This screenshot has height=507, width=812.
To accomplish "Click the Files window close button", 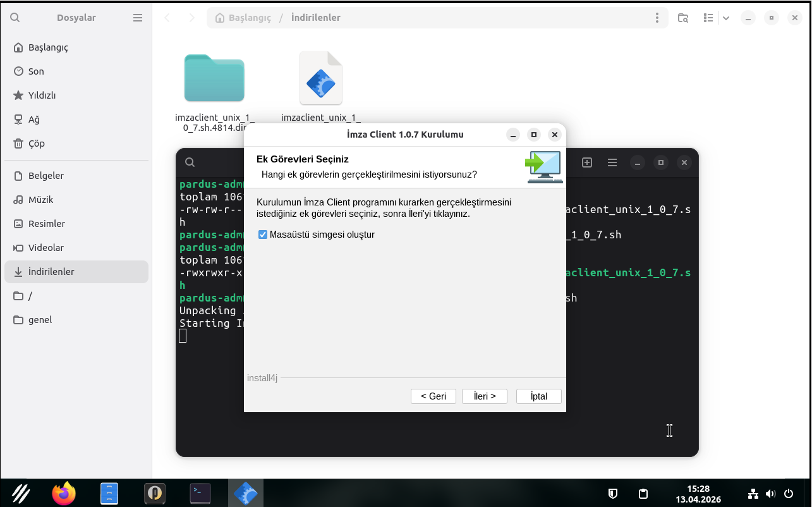I will point(795,18).
